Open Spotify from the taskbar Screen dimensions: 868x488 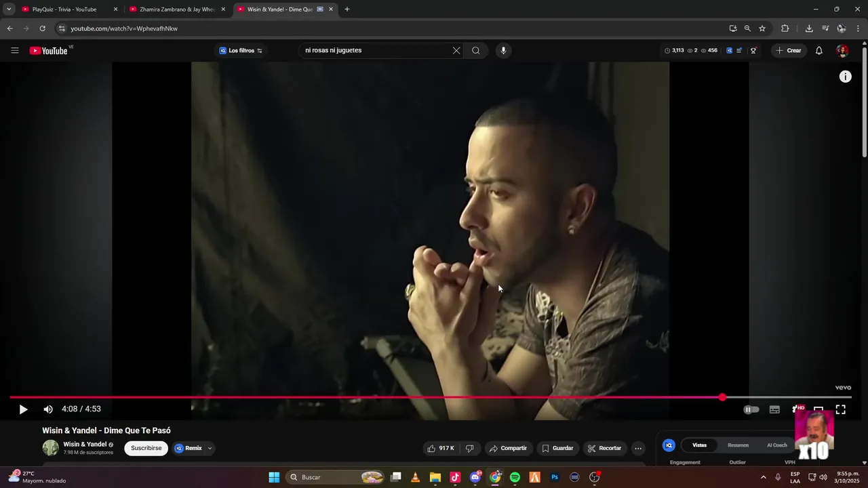[515, 477]
